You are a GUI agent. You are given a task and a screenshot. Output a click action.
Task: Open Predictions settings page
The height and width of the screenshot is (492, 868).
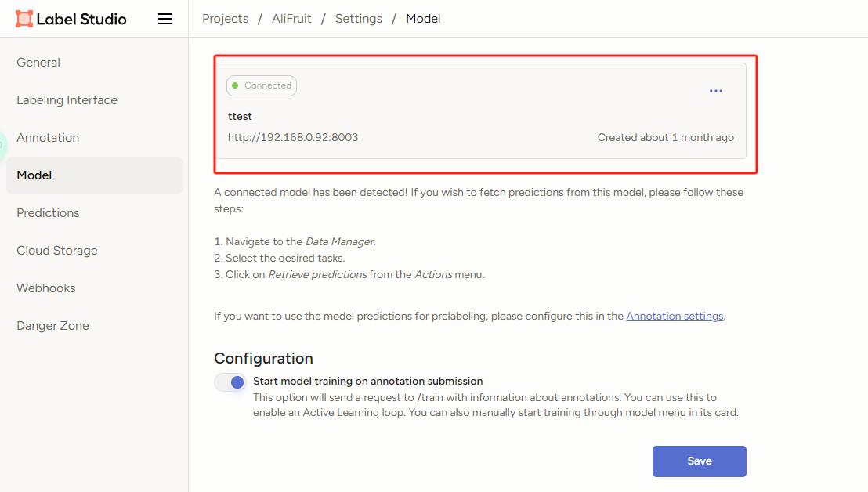pyautogui.click(x=48, y=213)
